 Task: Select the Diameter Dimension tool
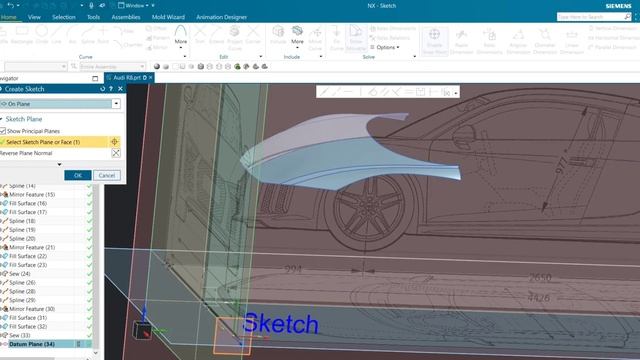pos(545,41)
